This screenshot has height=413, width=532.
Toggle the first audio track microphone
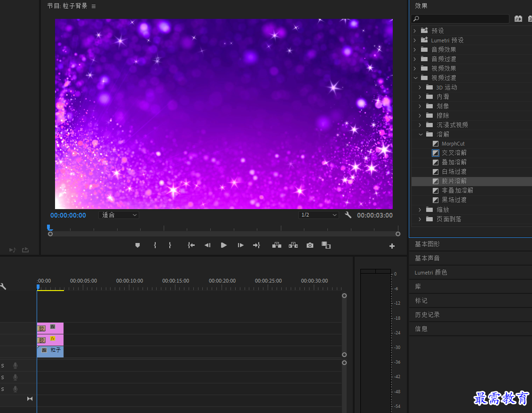(x=15, y=365)
